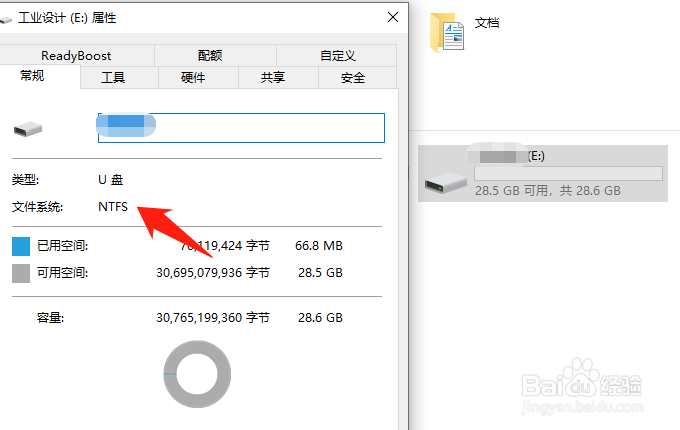680x430 pixels.
Task: Click the drive icon beside the name field
Action: (x=28, y=129)
